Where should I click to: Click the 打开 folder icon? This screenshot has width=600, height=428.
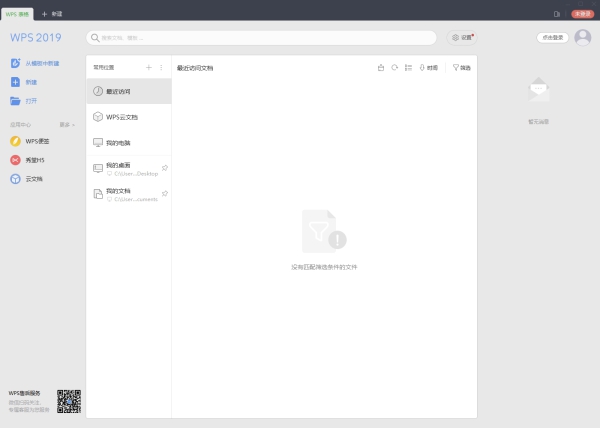pos(16,101)
